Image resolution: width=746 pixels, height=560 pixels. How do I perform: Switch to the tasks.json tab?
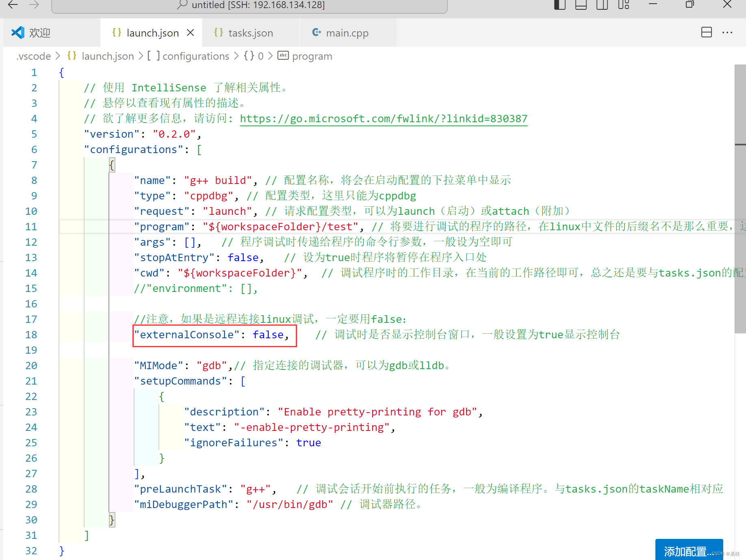pos(251,33)
